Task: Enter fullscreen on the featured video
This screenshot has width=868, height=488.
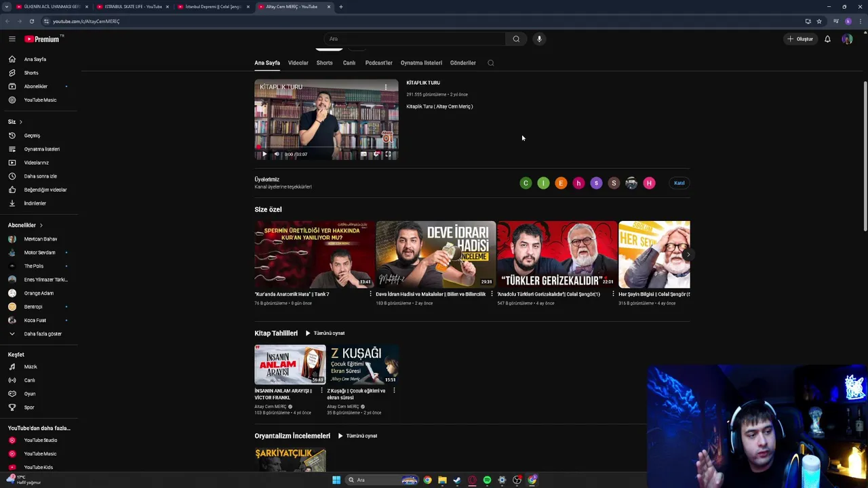Action: 388,154
